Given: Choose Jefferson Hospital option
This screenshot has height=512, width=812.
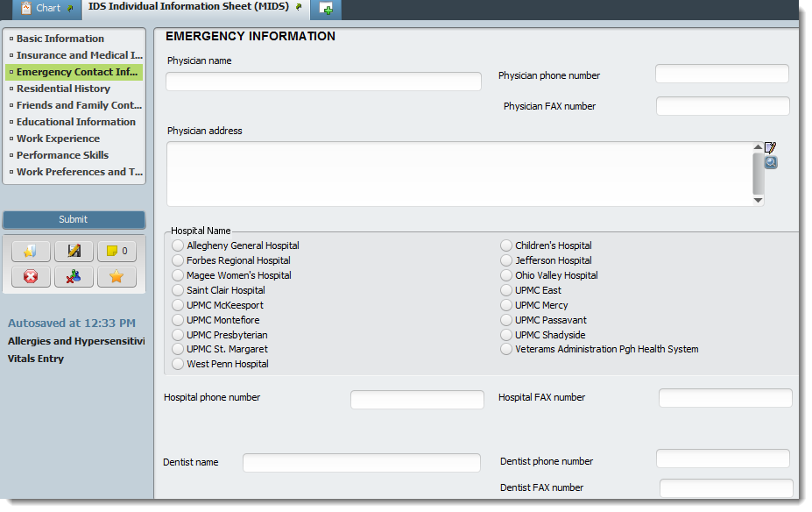Looking at the screenshot, I should click(x=506, y=260).
